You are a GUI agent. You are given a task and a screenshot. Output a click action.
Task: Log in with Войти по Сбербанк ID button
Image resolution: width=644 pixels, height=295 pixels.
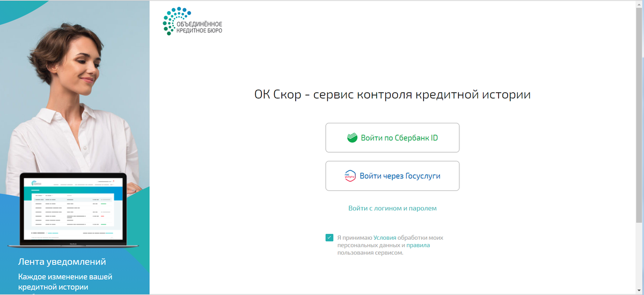click(392, 138)
